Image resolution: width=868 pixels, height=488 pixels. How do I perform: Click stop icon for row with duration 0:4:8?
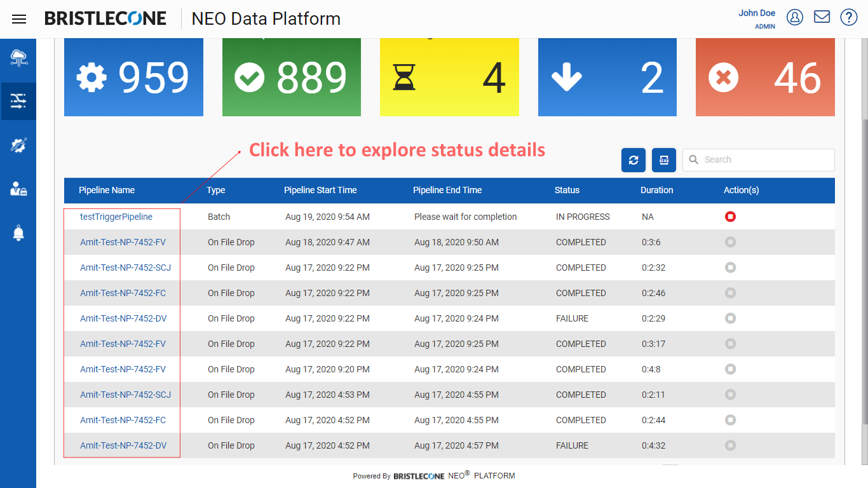point(730,369)
